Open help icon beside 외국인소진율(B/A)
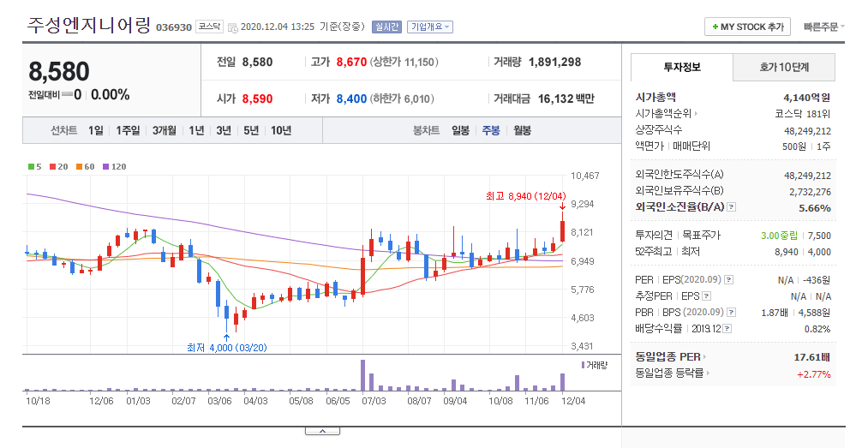This screenshot has height=448, width=868. pyautogui.click(x=732, y=207)
